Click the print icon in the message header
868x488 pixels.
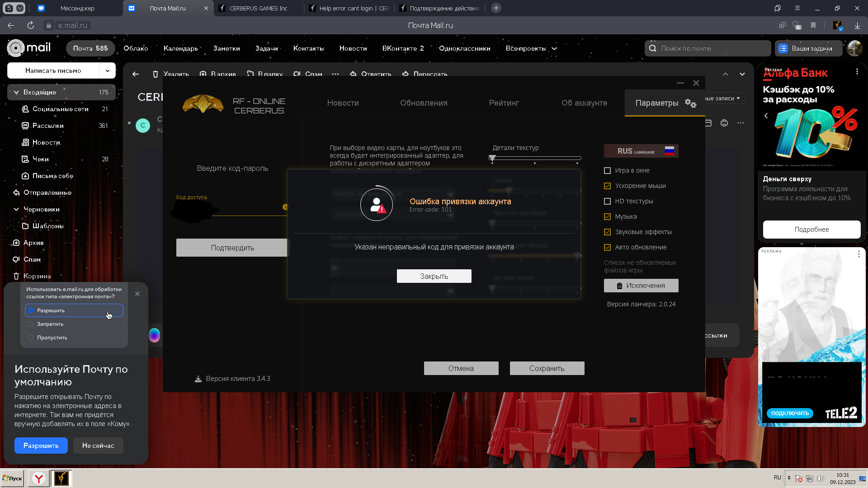coord(724,123)
